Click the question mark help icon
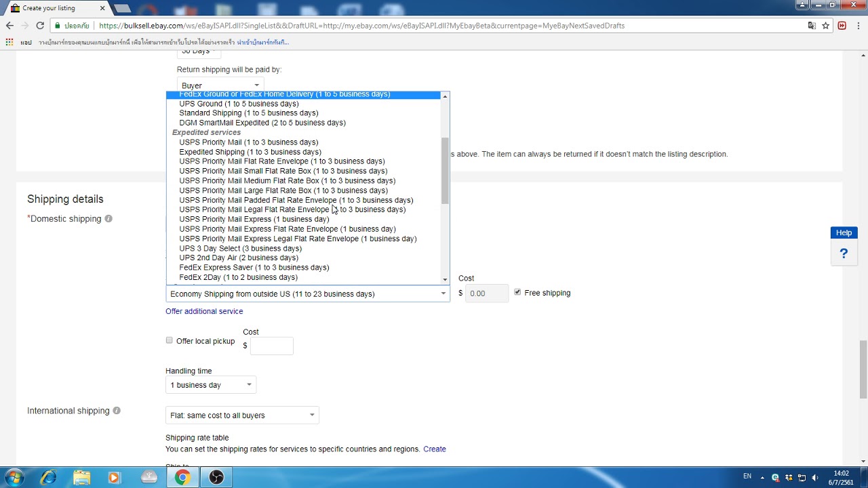 click(x=844, y=253)
